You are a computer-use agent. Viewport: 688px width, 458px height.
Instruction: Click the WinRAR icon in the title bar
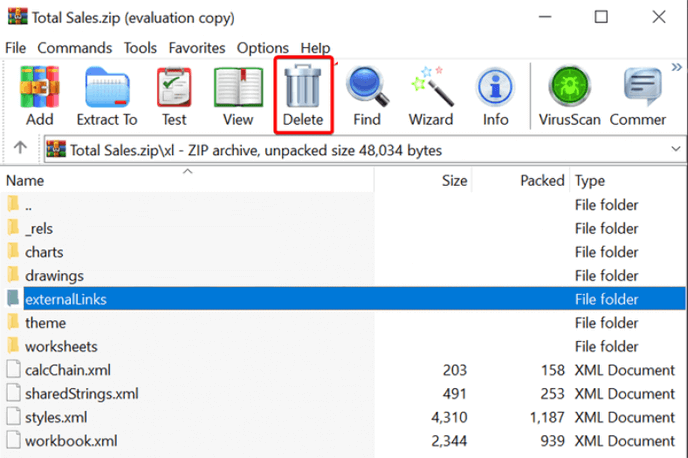pos(18,17)
